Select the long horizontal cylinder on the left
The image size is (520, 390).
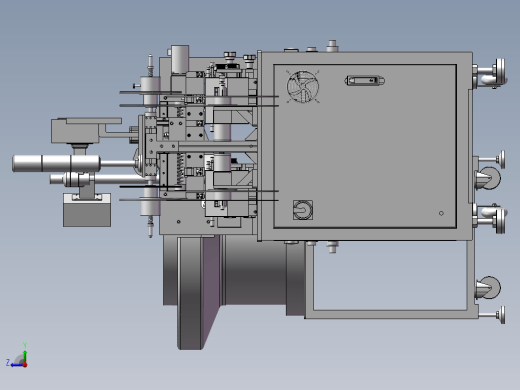(56, 163)
